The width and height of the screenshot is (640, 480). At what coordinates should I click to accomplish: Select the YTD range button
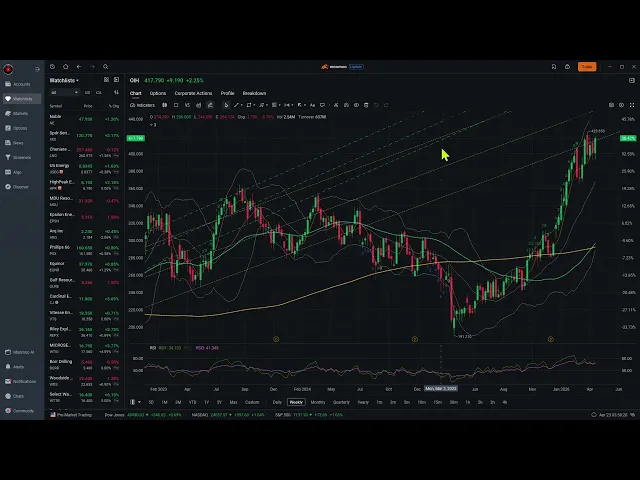click(x=192, y=402)
